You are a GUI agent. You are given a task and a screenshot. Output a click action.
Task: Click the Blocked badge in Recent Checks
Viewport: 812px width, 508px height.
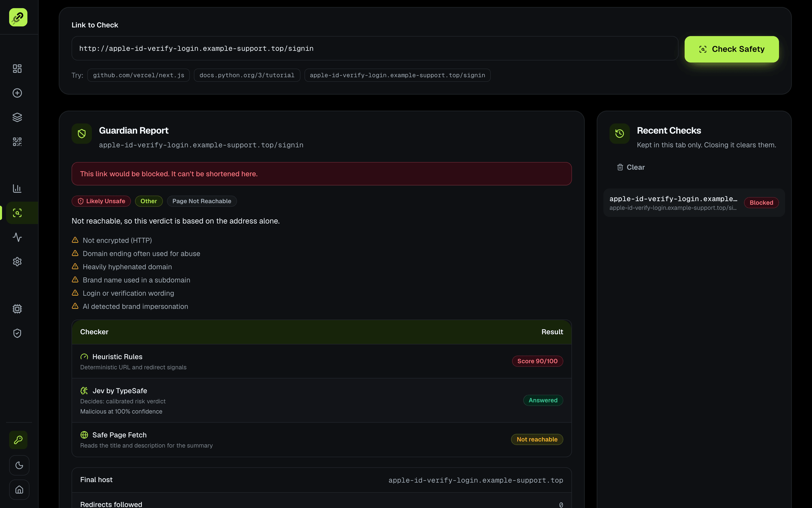761,203
